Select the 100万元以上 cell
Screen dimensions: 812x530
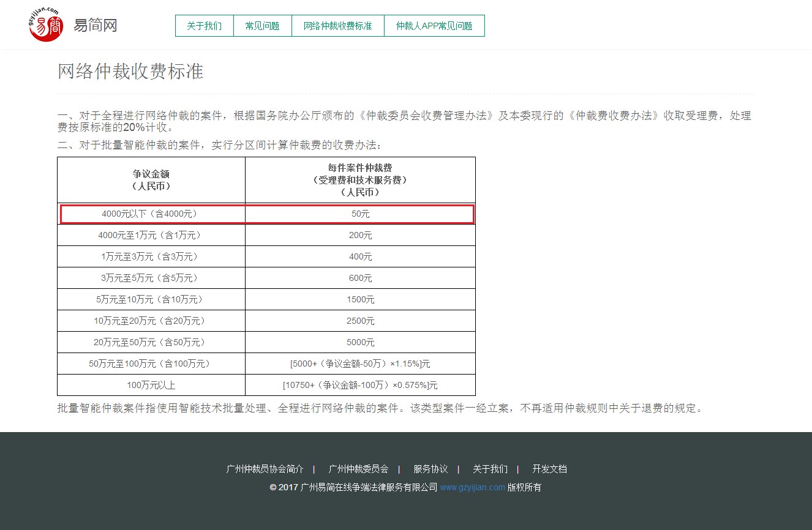[x=151, y=386]
